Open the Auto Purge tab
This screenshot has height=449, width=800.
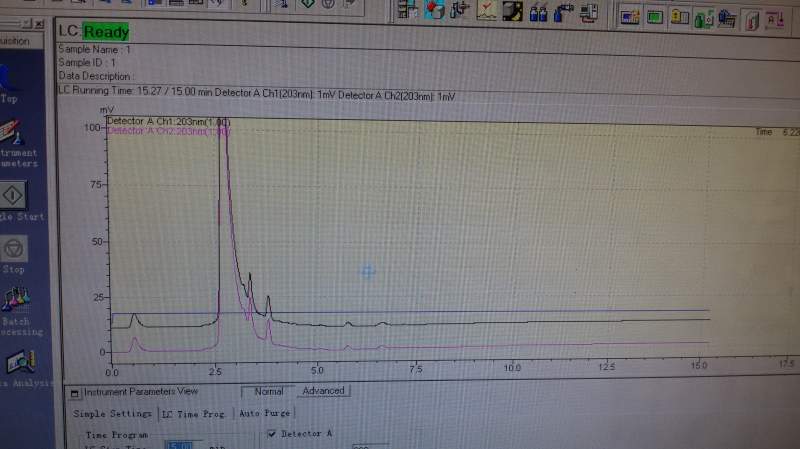[265, 413]
